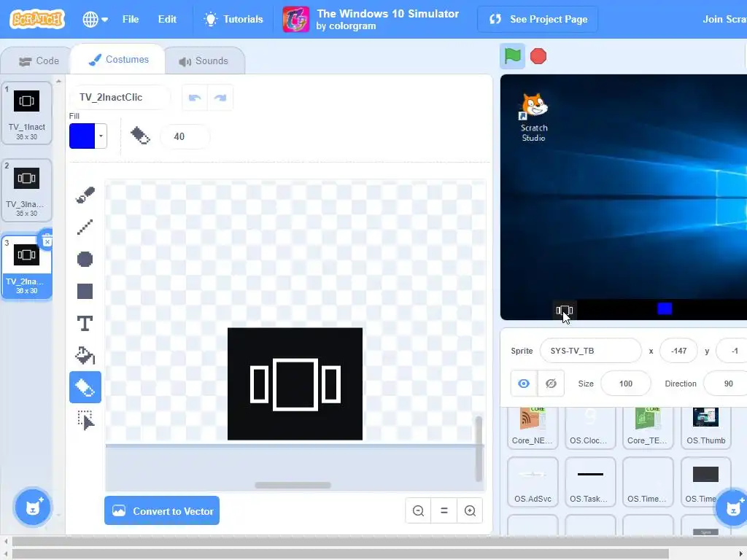The height and width of the screenshot is (560, 747).
Task: Select the OS.Cloc sprite
Action: coord(590,427)
